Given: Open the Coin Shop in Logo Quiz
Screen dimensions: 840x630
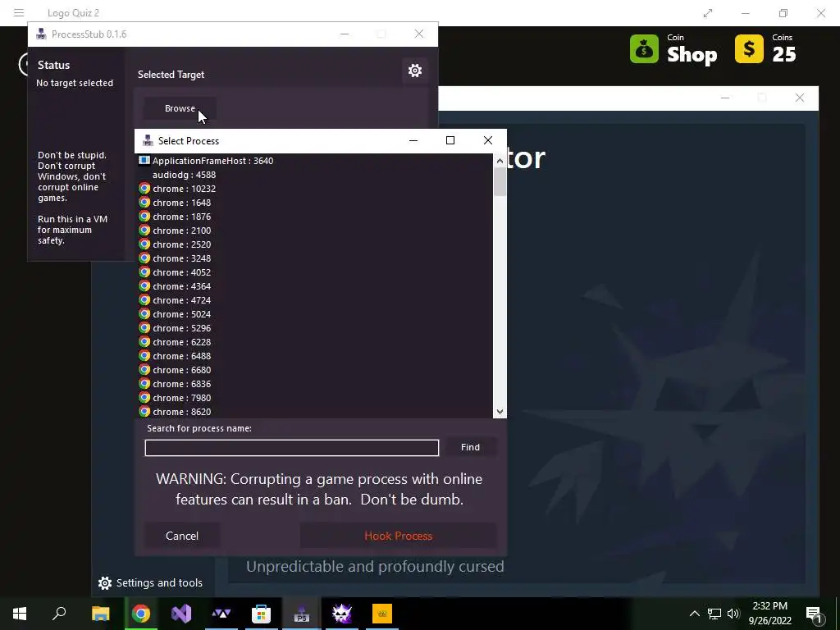Looking at the screenshot, I should [x=673, y=49].
